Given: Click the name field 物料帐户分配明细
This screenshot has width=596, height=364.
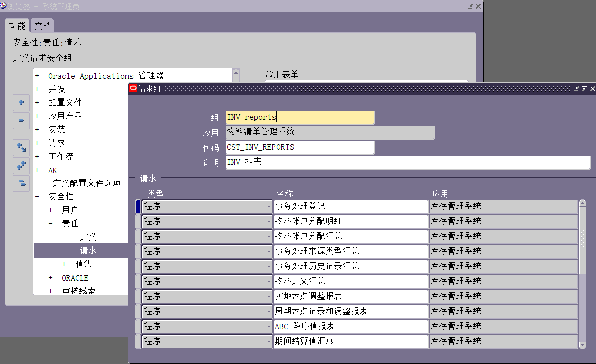Looking at the screenshot, I should 351,222.
